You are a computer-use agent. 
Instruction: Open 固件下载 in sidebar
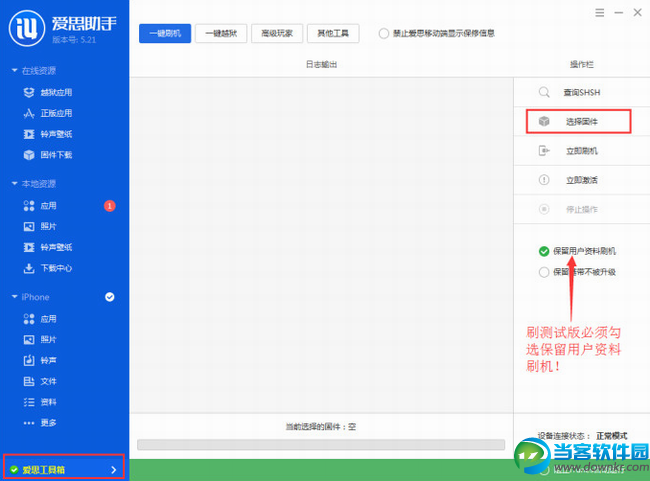[x=48, y=155]
